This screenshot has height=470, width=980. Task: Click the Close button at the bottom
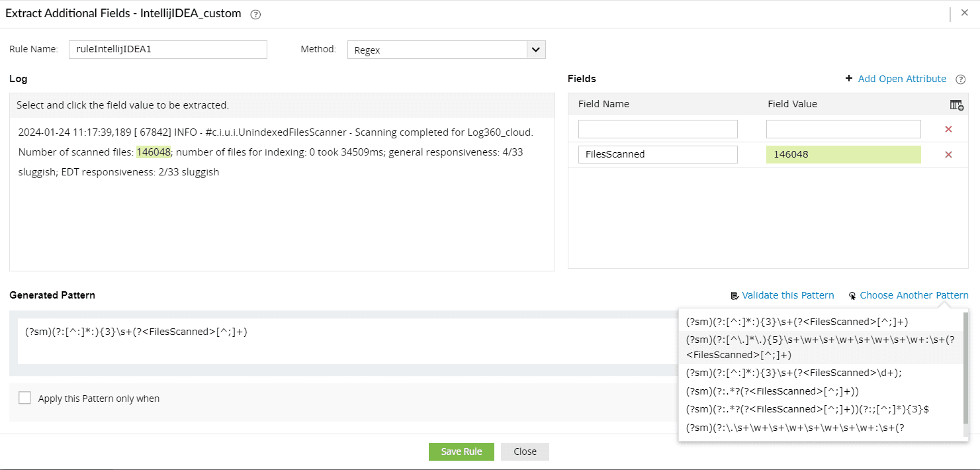coord(525,451)
